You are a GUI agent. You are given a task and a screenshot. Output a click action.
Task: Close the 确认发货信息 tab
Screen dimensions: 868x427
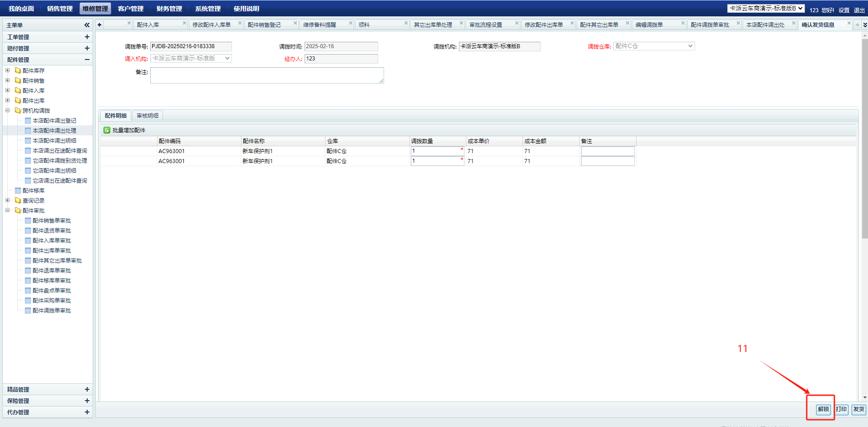(x=848, y=23)
